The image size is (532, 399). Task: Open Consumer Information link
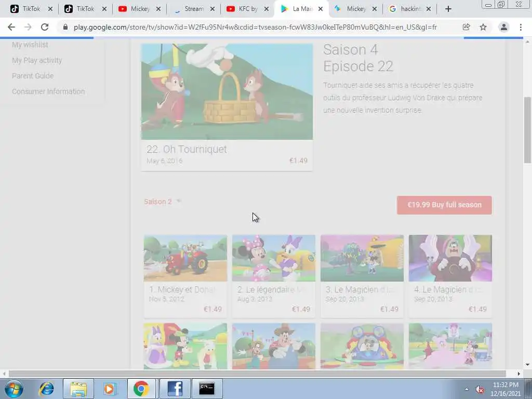pyautogui.click(x=48, y=91)
